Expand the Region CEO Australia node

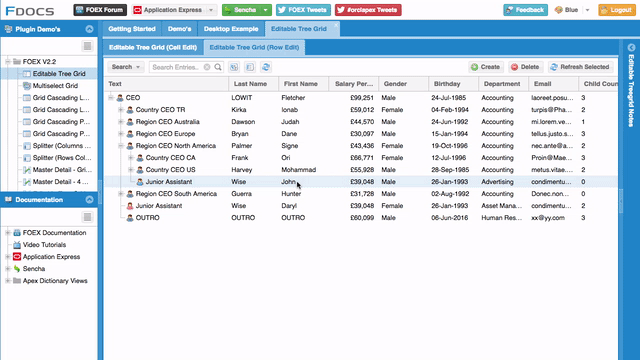pos(121,122)
